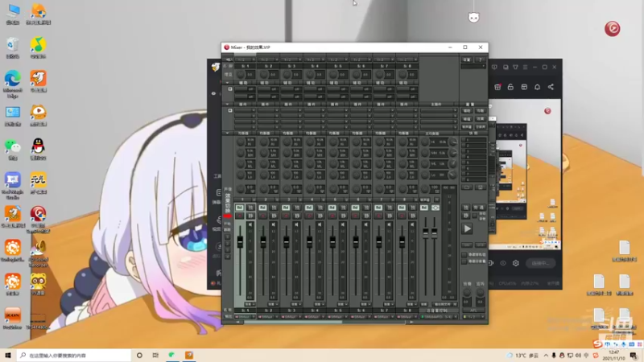Click the share icon in background window

(551, 87)
